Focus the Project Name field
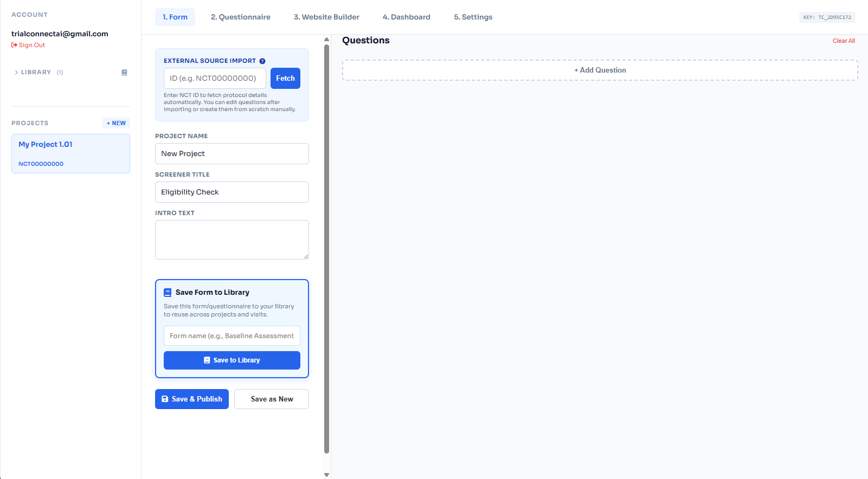868x479 pixels. click(232, 154)
